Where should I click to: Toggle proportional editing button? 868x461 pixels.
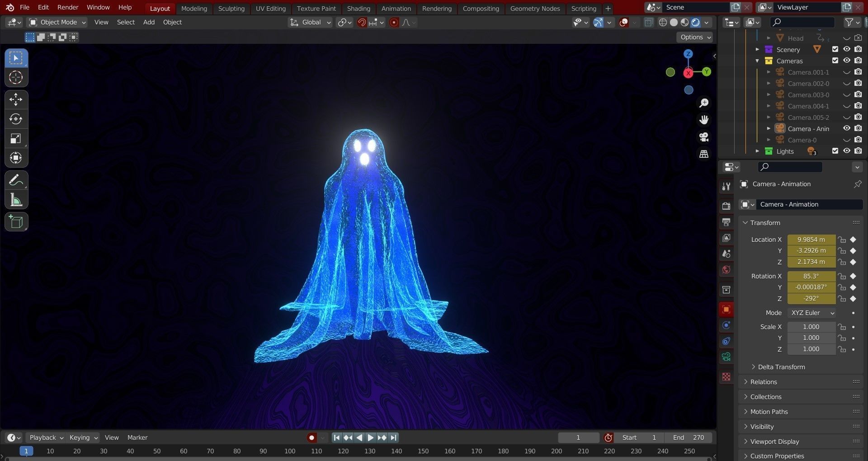394,23
